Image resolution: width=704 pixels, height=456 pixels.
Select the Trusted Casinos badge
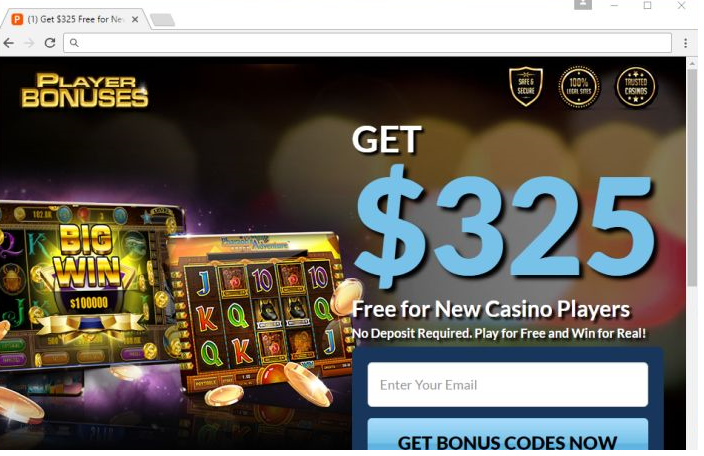click(635, 87)
